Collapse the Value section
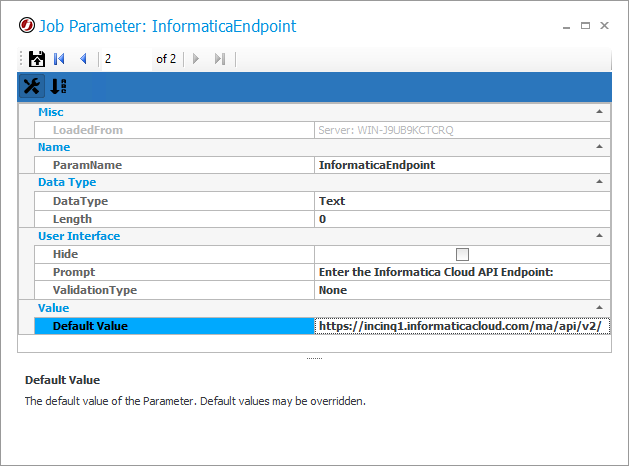This screenshot has height=466, width=629. click(599, 308)
